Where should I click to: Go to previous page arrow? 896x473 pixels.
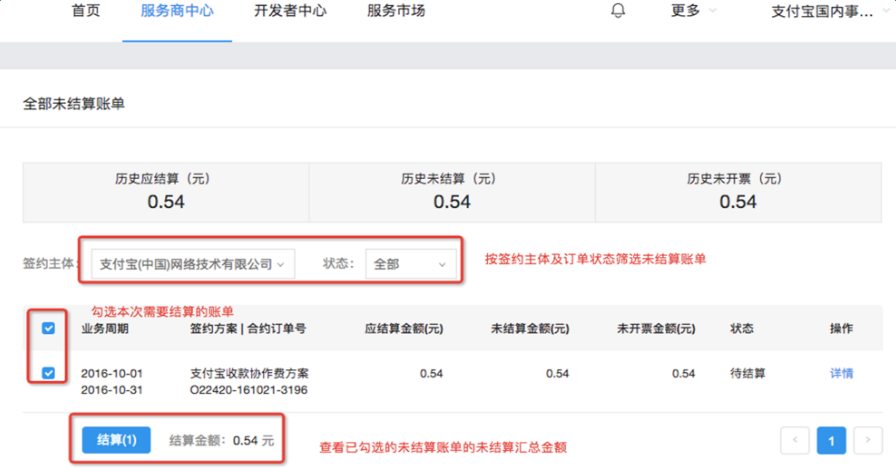[x=795, y=439]
